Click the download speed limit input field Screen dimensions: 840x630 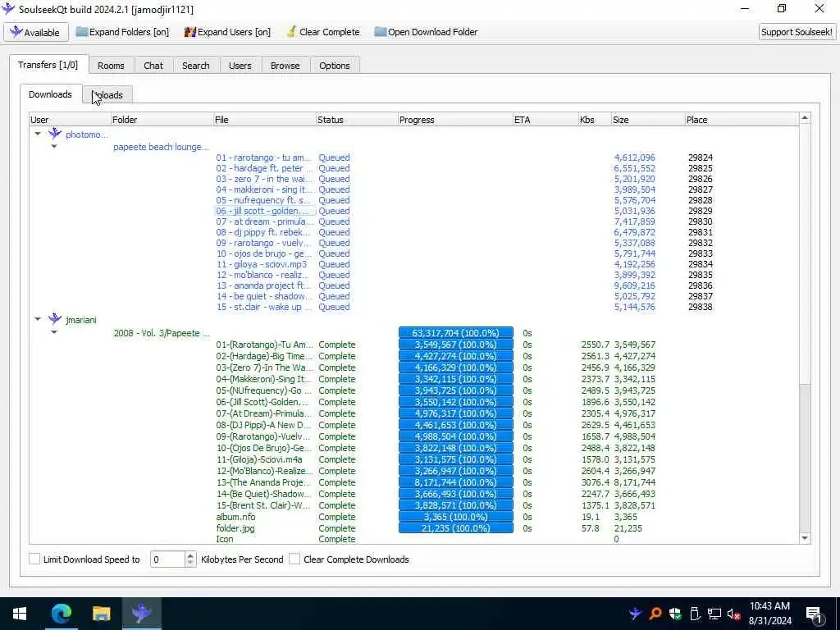point(167,559)
